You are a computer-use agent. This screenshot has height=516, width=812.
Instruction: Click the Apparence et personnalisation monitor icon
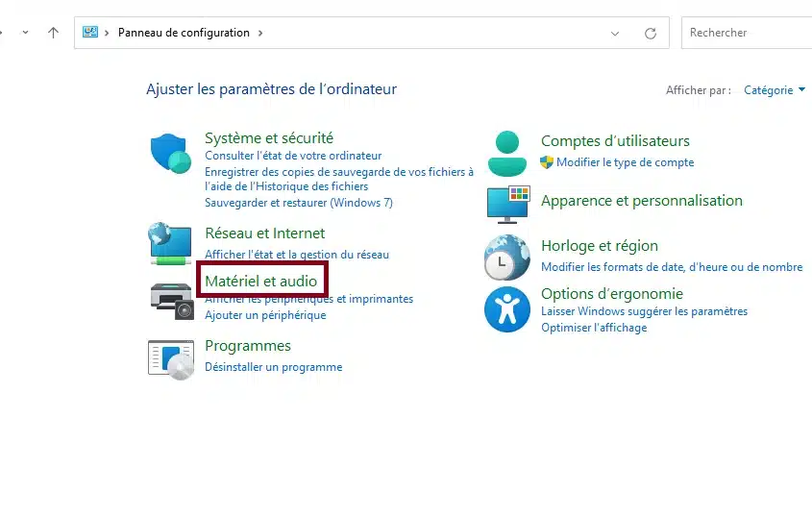click(507, 204)
